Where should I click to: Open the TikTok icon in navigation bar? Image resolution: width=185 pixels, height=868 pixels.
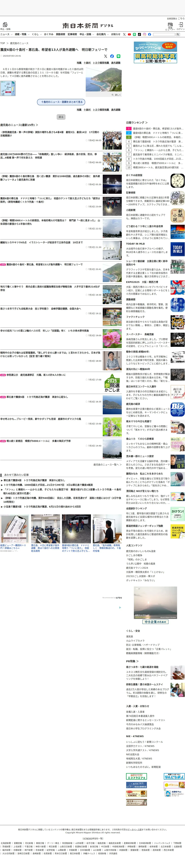click(139, 34)
